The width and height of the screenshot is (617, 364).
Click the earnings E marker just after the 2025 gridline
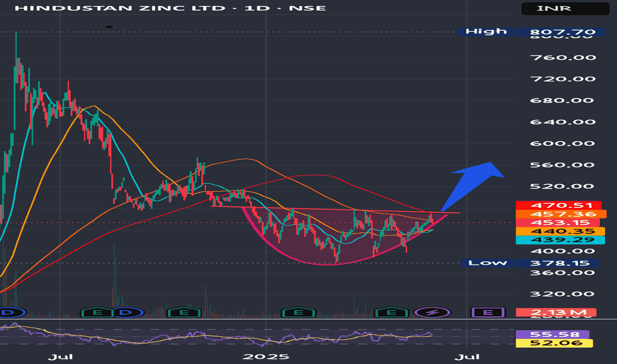[299, 313]
